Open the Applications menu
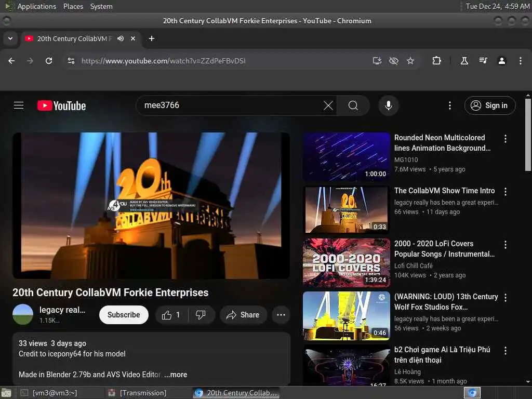The image size is (532, 399). (x=37, y=6)
